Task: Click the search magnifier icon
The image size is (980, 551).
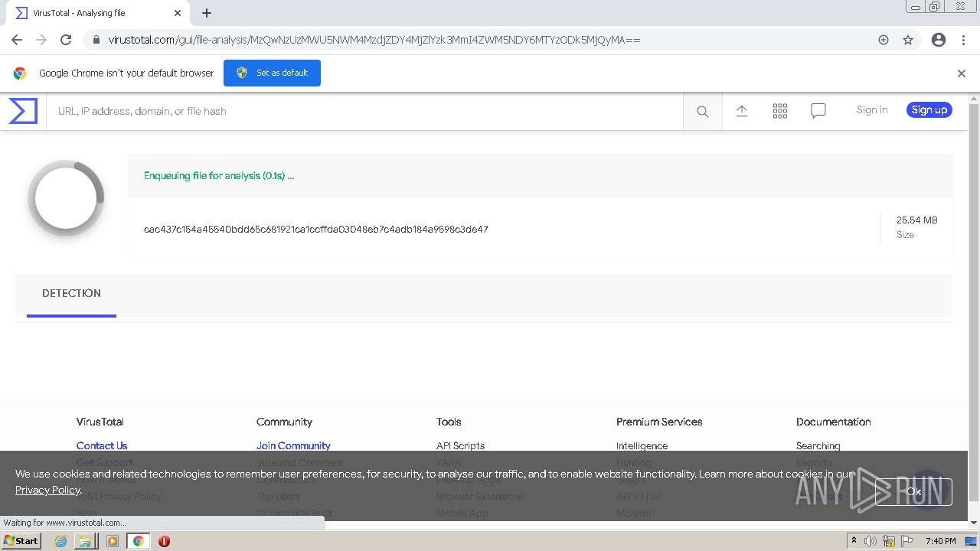Action: pyautogui.click(x=702, y=112)
